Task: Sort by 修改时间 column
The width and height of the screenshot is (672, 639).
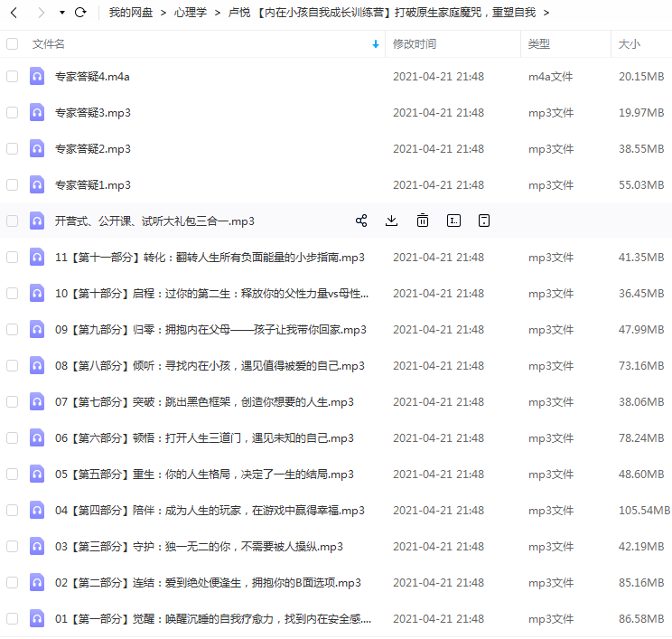Action: point(415,43)
